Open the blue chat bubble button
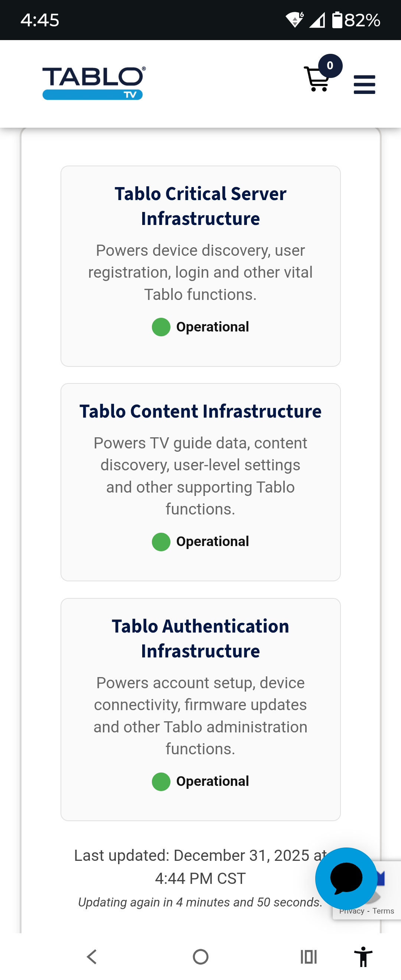 [346, 878]
